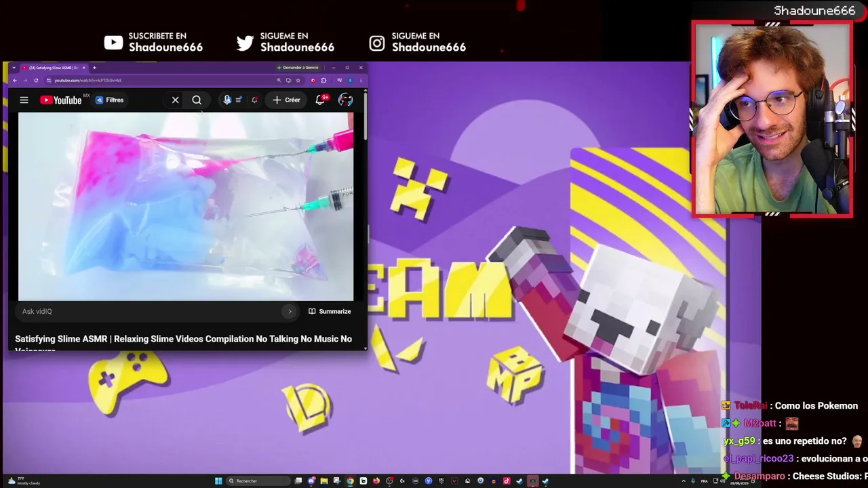Go forward in the Chrome browser
The height and width of the screenshot is (488, 868).
click(25, 81)
